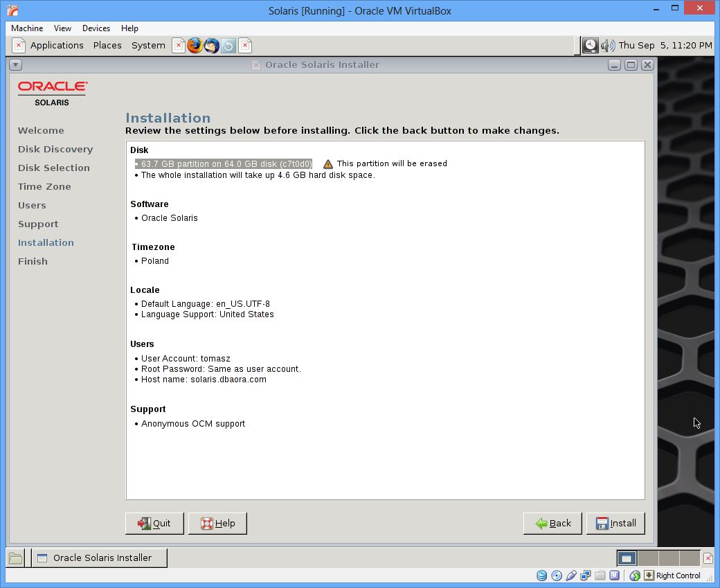
Task: Click the VirtualBox app icon in the title bar
Action: [12, 10]
